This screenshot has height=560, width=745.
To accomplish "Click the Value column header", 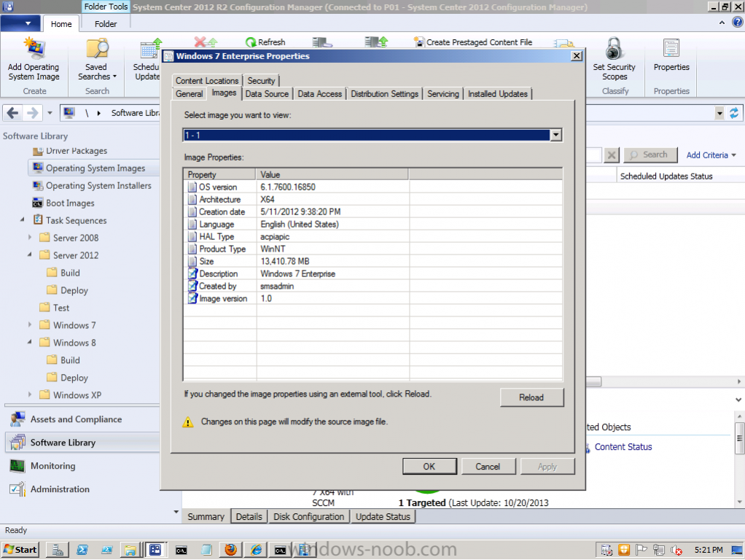I will coord(332,174).
